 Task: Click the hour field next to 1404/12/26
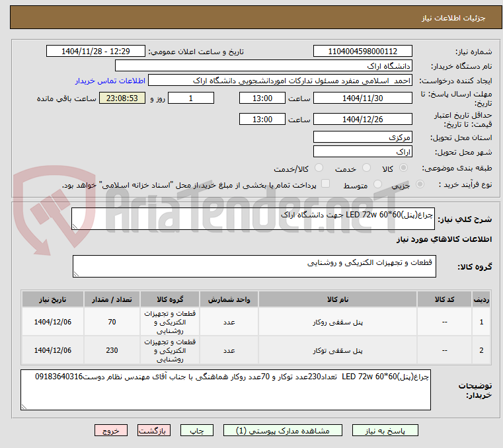262,120
